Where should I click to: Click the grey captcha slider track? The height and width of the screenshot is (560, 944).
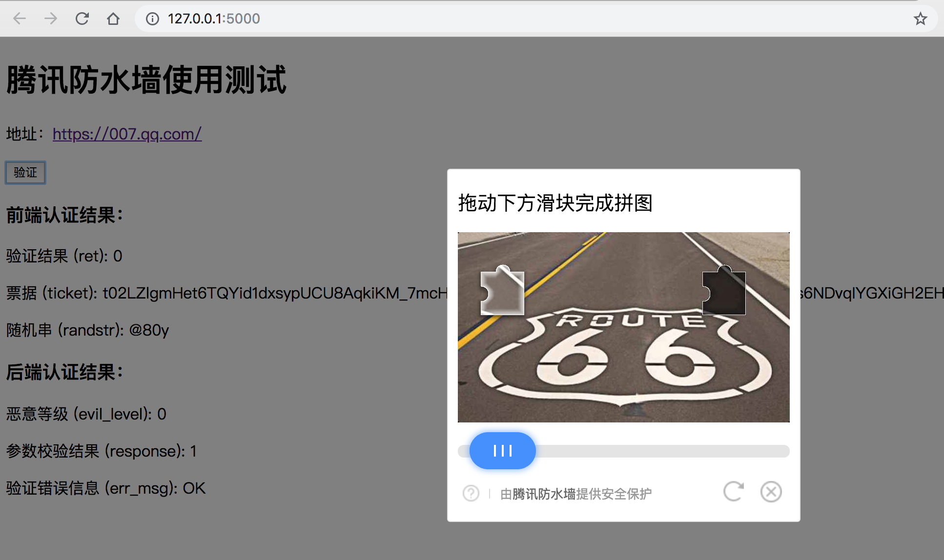click(624, 451)
